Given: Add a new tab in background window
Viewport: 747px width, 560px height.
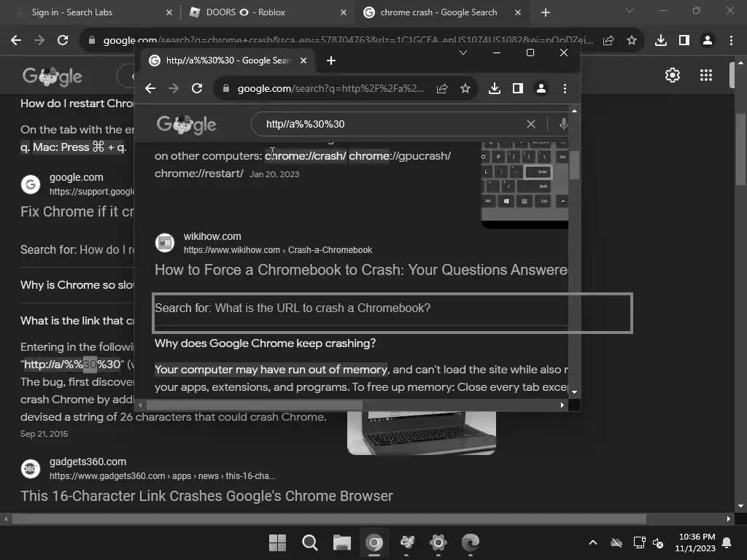Looking at the screenshot, I should coord(546,13).
